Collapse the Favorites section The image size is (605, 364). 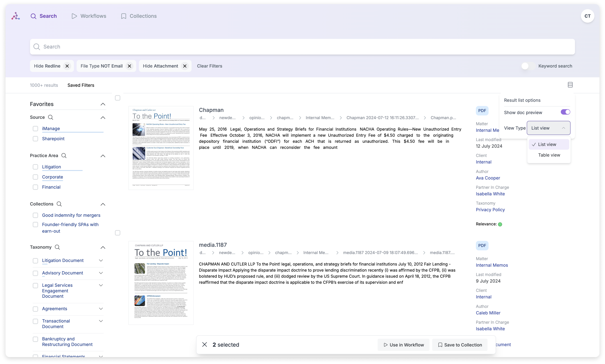(x=103, y=104)
